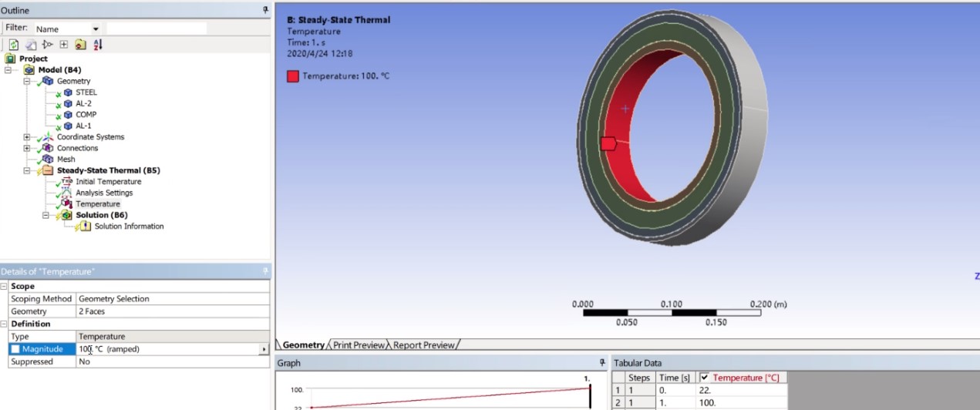The height and width of the screenshot is (410, 980).
Task: Select the STEEL body in the tree
Action: click(x=86, y=92)
